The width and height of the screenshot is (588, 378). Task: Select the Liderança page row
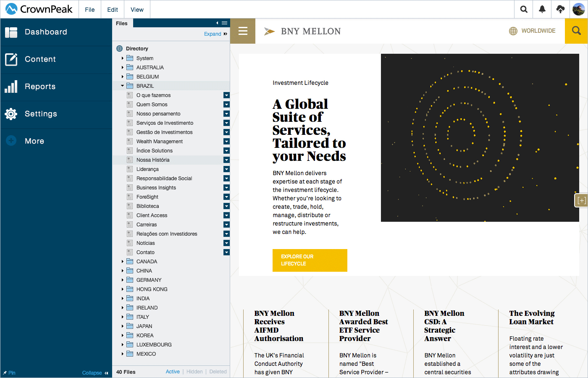click(171, 169)
